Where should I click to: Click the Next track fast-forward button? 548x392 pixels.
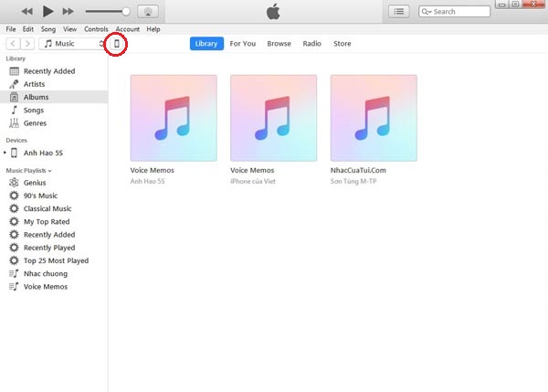point(68,12)
